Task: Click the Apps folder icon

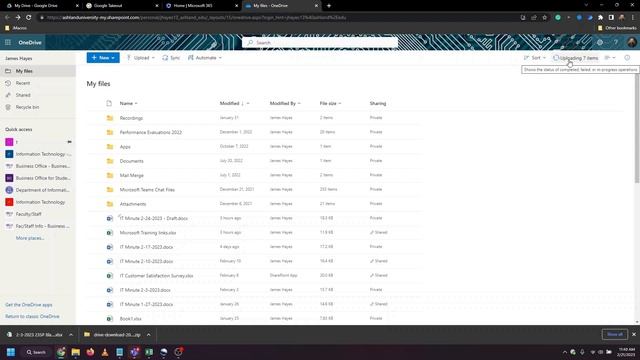Action: pos(110,147)
